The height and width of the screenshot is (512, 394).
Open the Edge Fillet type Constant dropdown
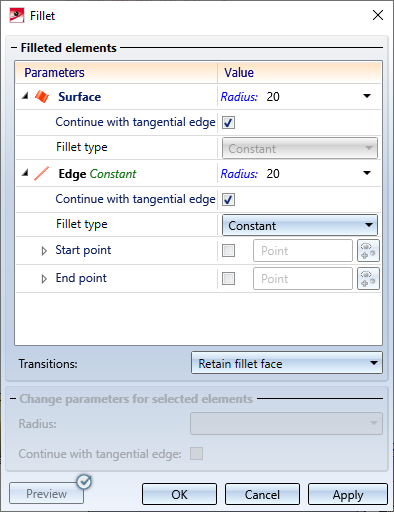coord(300,225)
